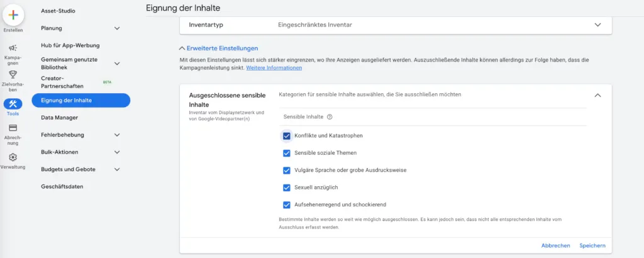Image resolution: width=644 pixels, height=258 pixels.
Task: Uncheck Sensible soziale Themen
Action: (287, 153)
